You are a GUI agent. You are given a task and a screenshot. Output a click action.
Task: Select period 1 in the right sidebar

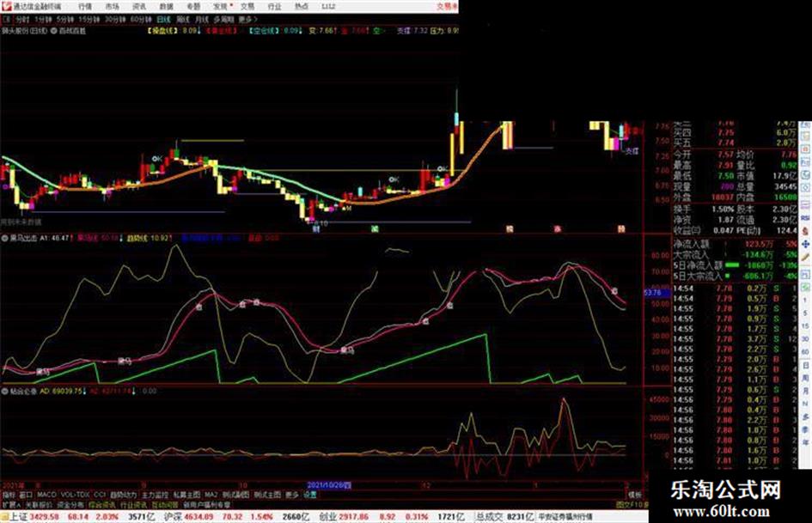pyautogui.click(x=805, y=300)
